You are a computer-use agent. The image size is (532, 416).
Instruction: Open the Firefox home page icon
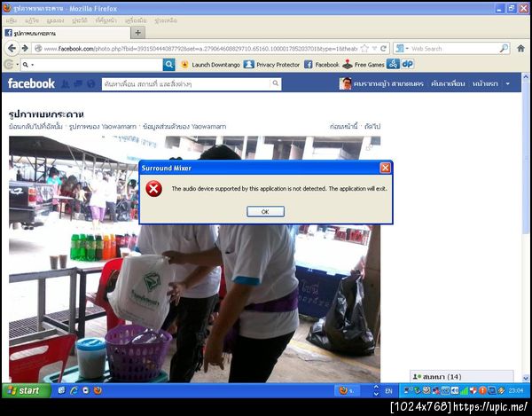[520, 49]
